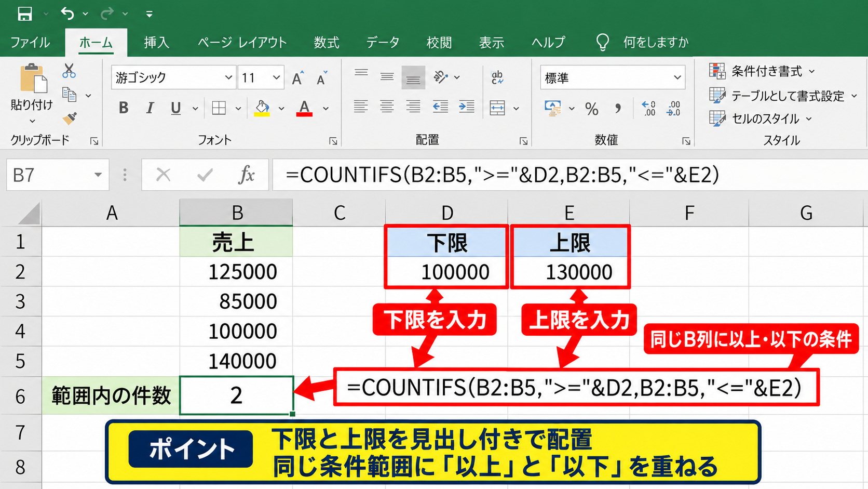Toggle wrap text

497,77
